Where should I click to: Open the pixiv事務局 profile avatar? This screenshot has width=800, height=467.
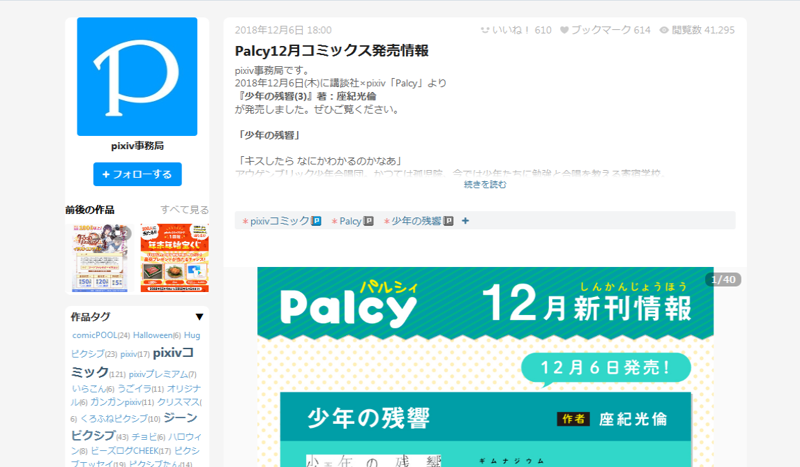point(137,77)
